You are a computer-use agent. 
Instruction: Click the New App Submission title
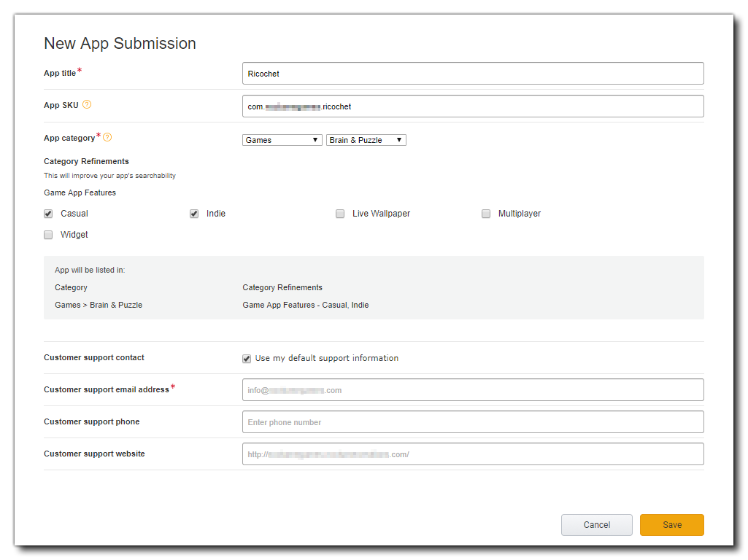click(120, 43)
